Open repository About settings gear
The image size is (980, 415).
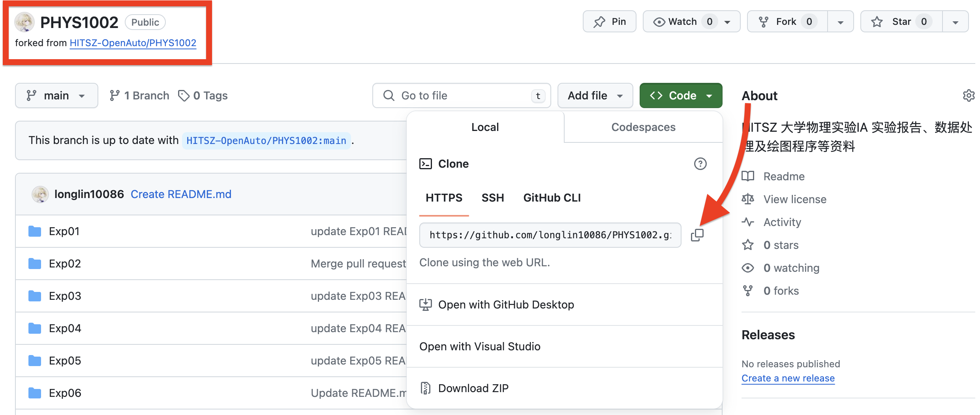[969, 95]
